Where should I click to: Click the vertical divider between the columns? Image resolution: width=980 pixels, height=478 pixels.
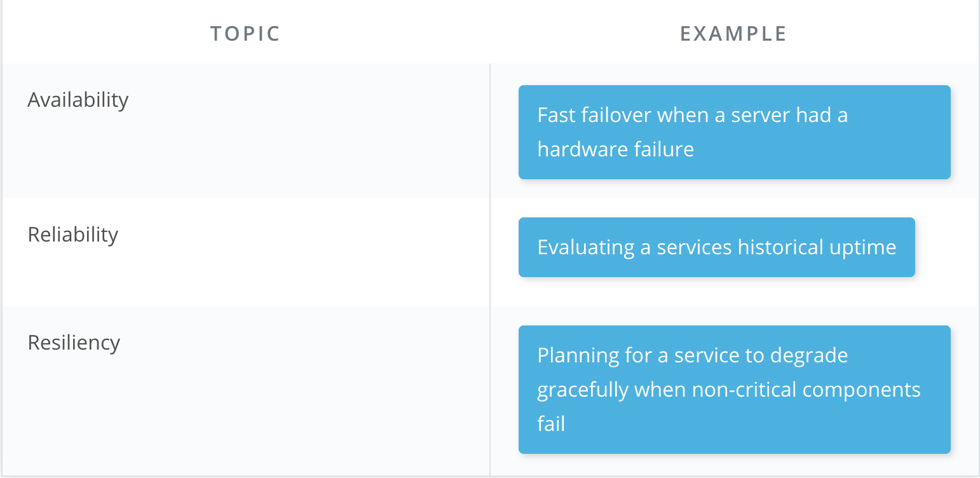[x=490, y=270]
